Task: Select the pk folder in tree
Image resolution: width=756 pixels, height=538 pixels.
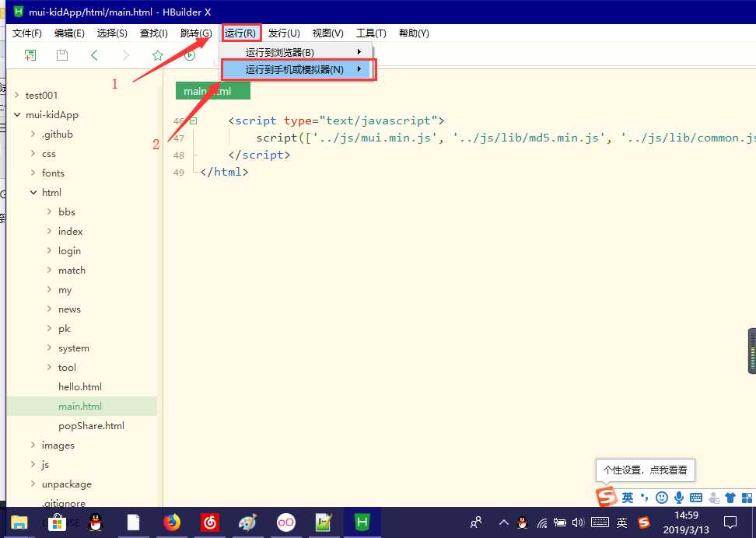Action: coord(65,329)
